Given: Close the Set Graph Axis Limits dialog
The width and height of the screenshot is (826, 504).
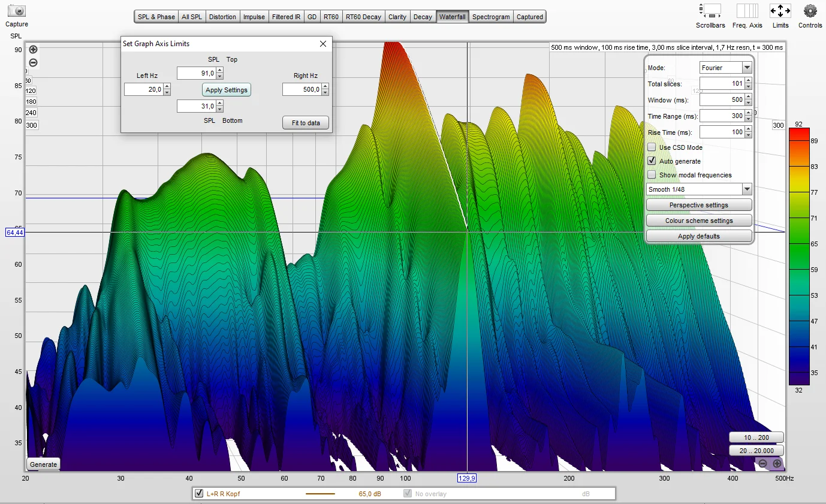Looking at the screenshot, I should point(323,44).
